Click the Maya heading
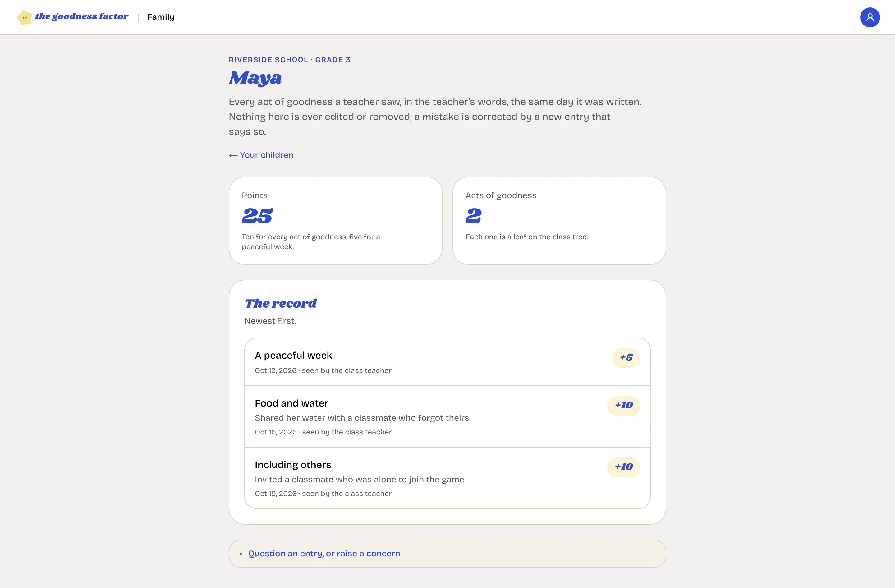 [255, 78]
